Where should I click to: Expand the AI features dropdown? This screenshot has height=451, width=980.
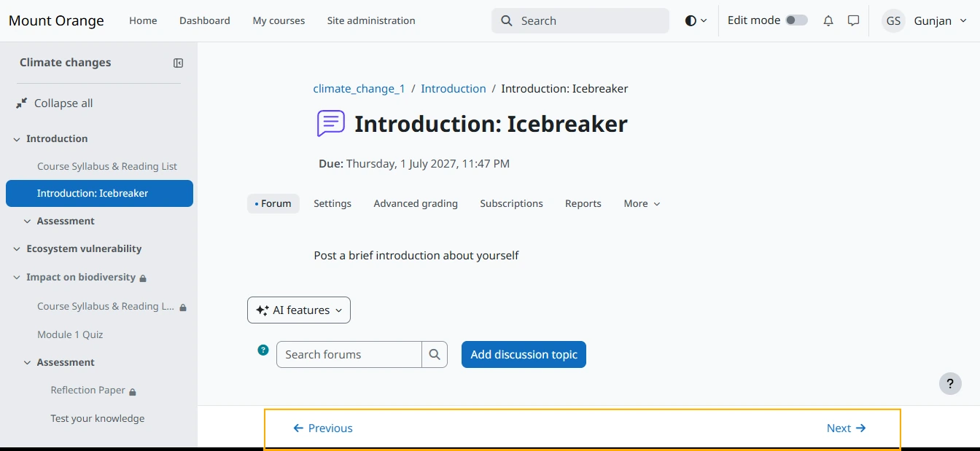coord(299,310)
